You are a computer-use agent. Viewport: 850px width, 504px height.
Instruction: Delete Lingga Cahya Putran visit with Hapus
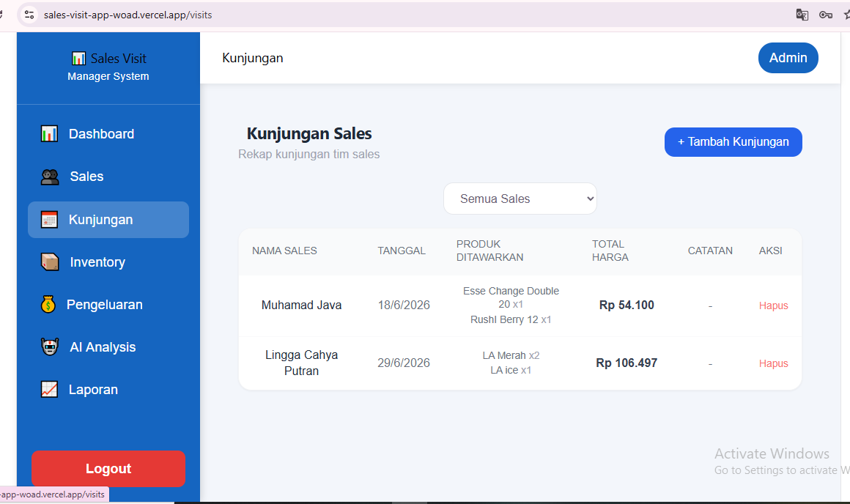point(773,363)
